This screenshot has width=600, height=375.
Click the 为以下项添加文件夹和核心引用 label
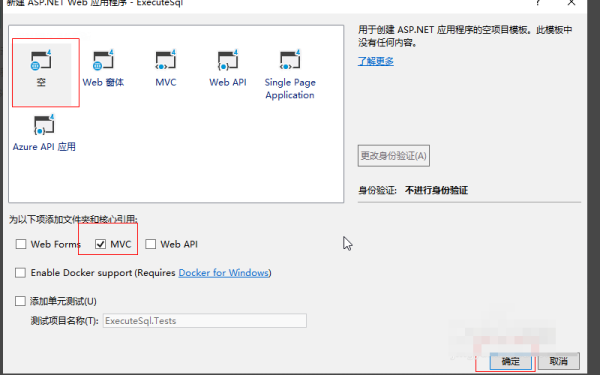[73, 219]
